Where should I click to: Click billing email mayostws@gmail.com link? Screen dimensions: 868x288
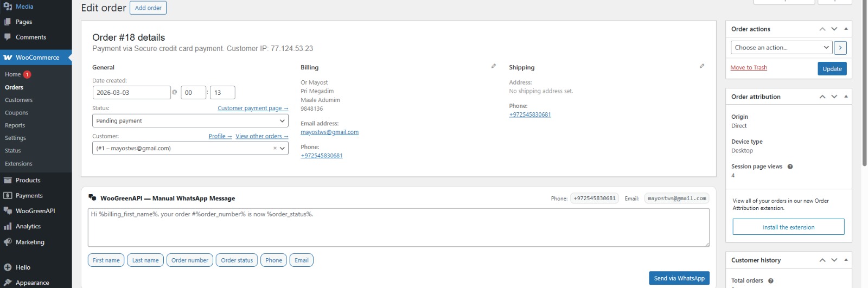pos(329,132)
